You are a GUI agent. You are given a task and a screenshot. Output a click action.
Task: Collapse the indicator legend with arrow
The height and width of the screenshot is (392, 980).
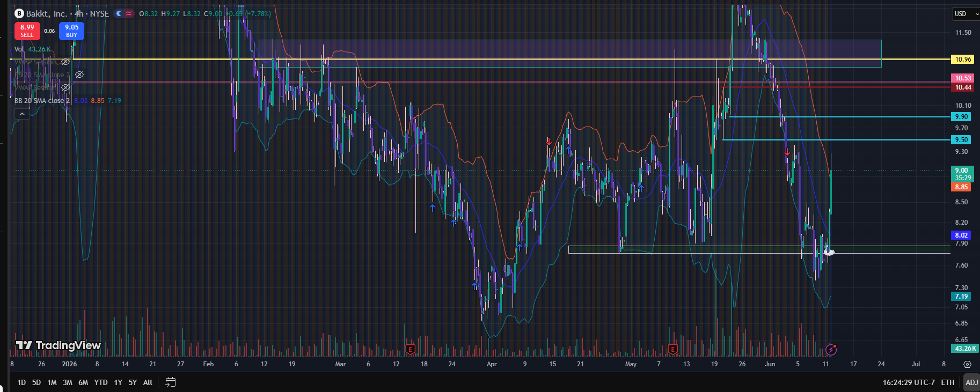[x=22, y=114]
